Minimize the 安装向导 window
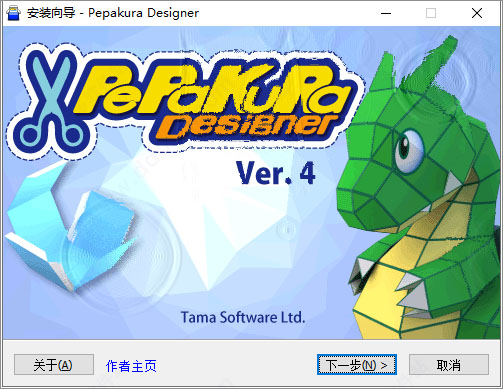The height and width of the screenshot is (389, 503). tap(386, 13)
